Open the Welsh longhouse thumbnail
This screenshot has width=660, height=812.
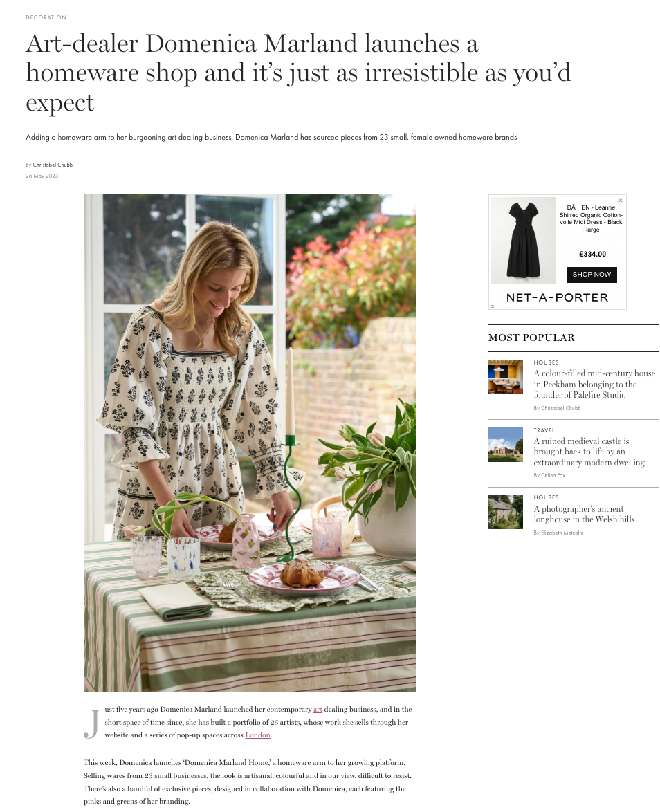coord(505,512)
